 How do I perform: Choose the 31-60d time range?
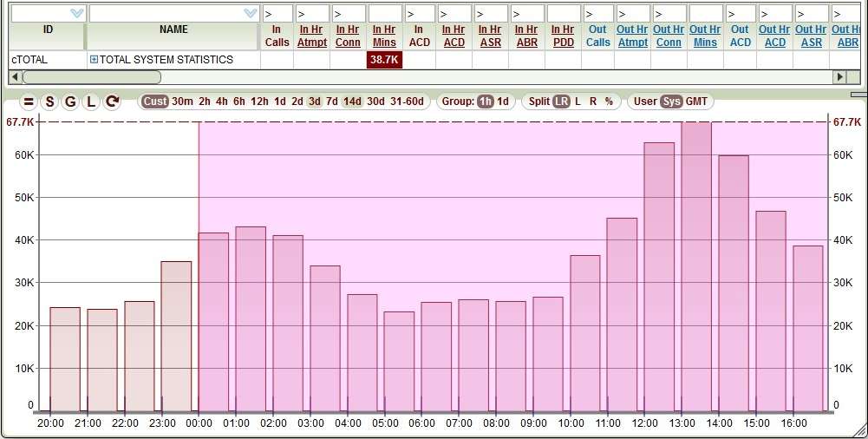point(407,102)
